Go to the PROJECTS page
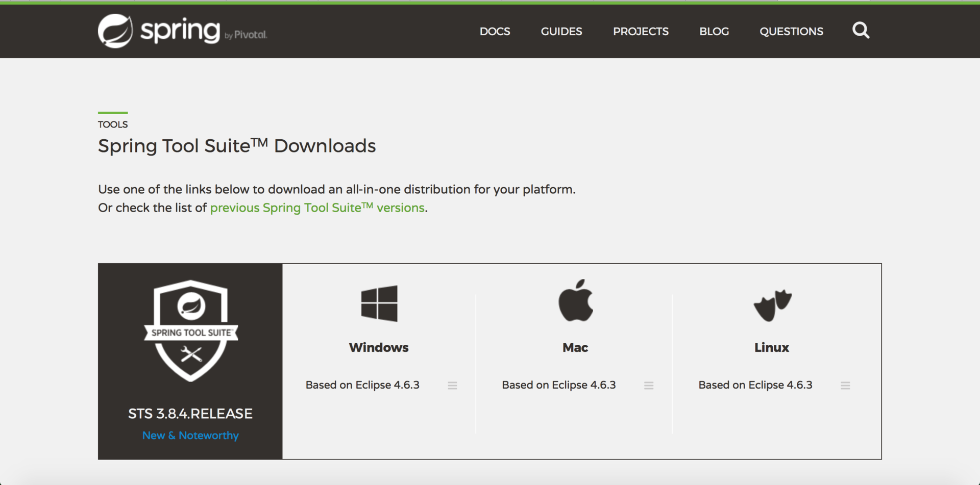 (641, 32)
